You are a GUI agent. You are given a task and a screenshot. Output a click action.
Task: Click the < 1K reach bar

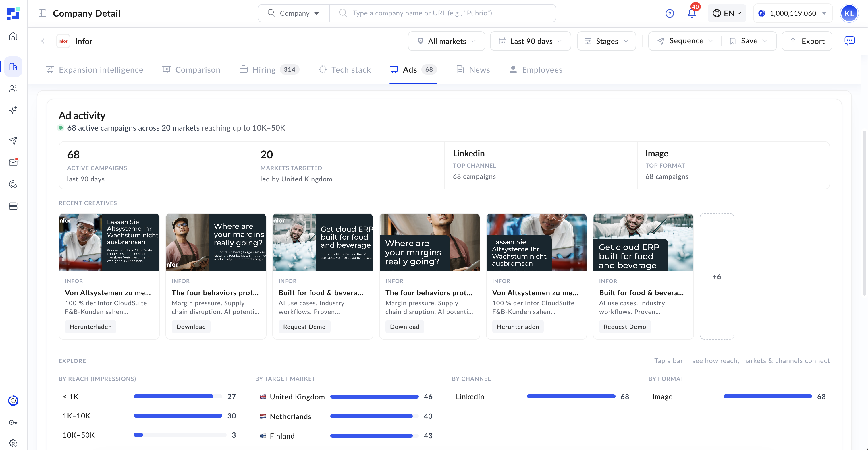178,397
